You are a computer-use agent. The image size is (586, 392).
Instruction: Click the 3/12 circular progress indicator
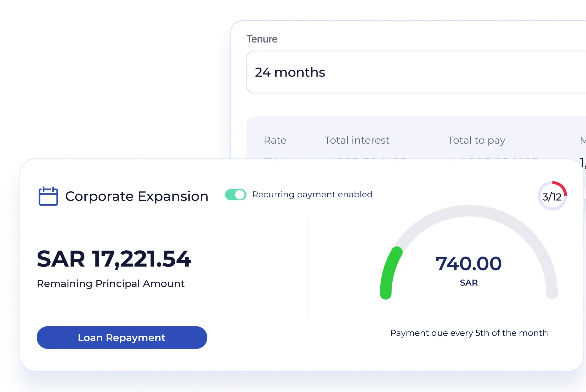[x=552, y=197]
